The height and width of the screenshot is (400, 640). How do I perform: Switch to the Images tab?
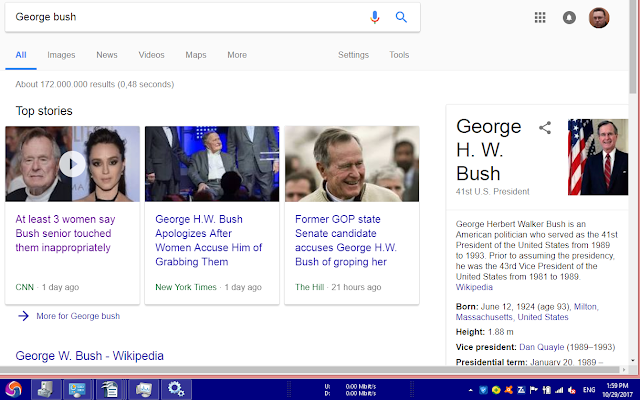point(61,55)
